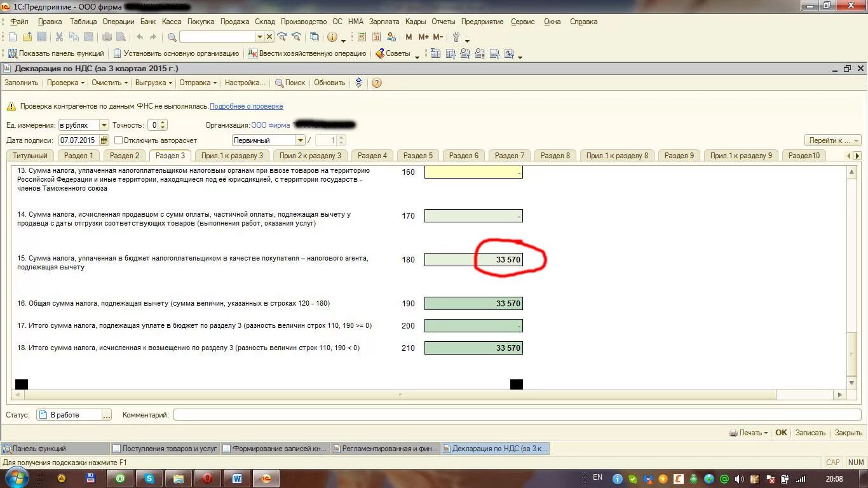The width and height of the screenshot is (868, 488).
Task: Open the 'Очистить' dropdown menu
Action: click(109, 83)
